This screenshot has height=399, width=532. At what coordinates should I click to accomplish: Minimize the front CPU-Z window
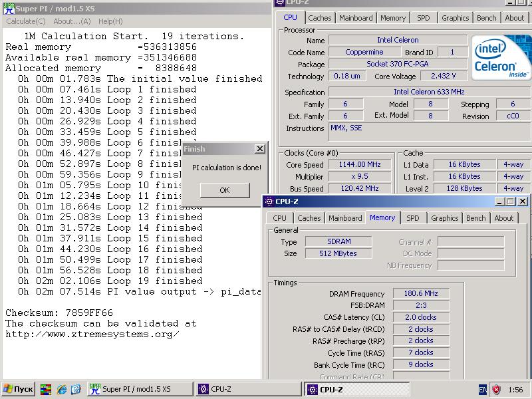(499, 201)
